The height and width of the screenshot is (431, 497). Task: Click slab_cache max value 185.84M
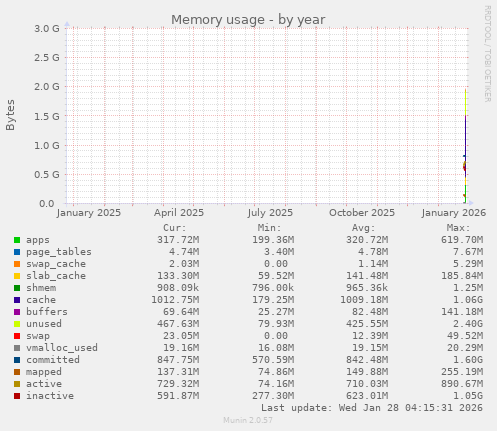462,276
